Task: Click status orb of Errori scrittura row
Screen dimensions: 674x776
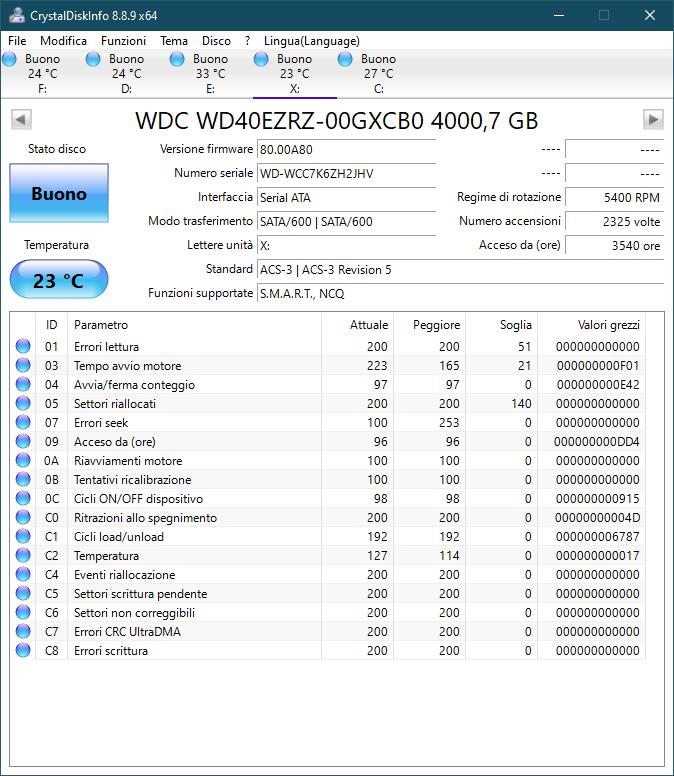Action: [23, 650]
